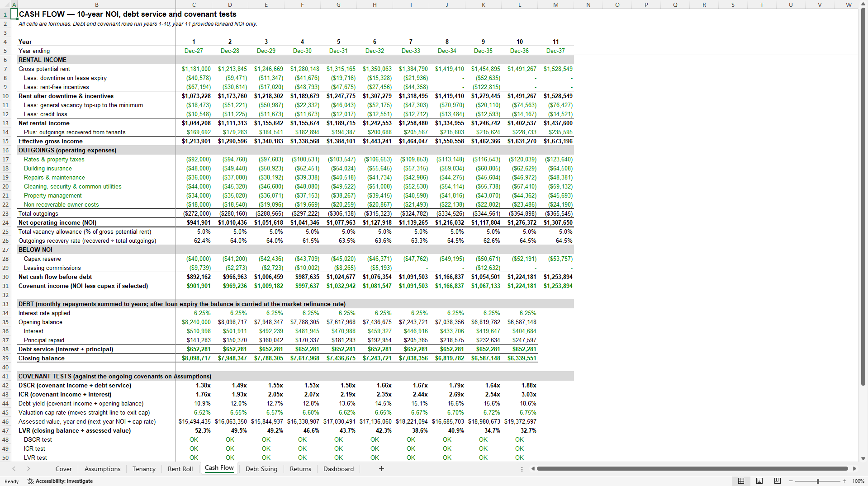Select year 11 gross potential rent $1,528,549

click(x=556, y=69)
